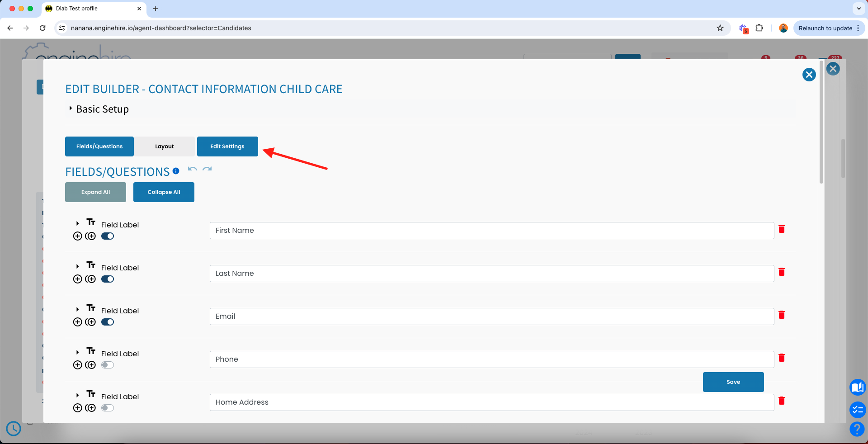Viewport: 868px width, 444px height.
Task: Click the browser address bar URL
Action: [161, 28]
